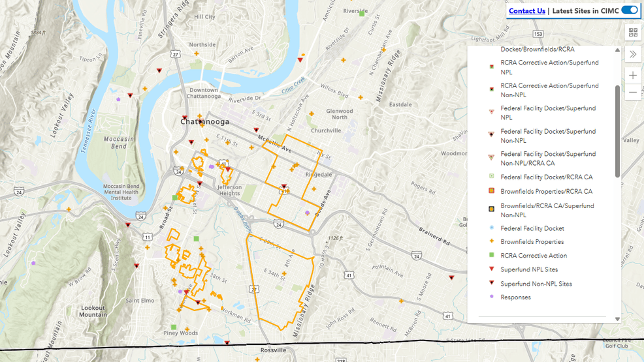The height and width of the screenshot is (362, 644).
Task: Click the Superfund NPL Sites legend symbol
Action: click(491, 269)
